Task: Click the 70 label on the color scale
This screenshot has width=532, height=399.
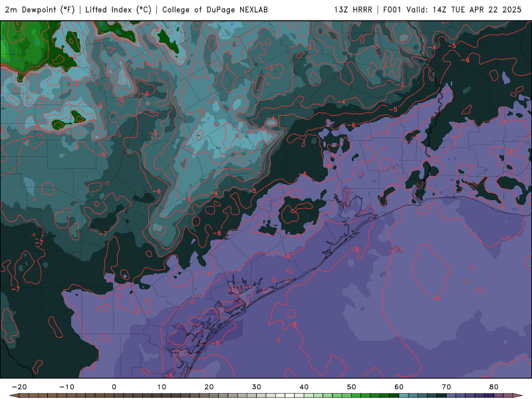Action: click(446, 387)
